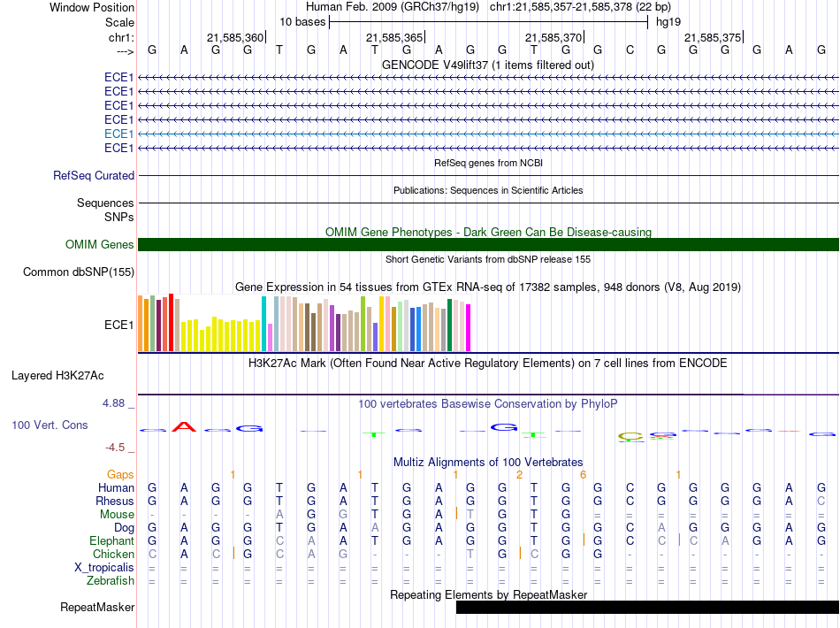840x628 pixels.
Task: Click the black RepeatMasker element bar
Action: [x=646, y=608]
